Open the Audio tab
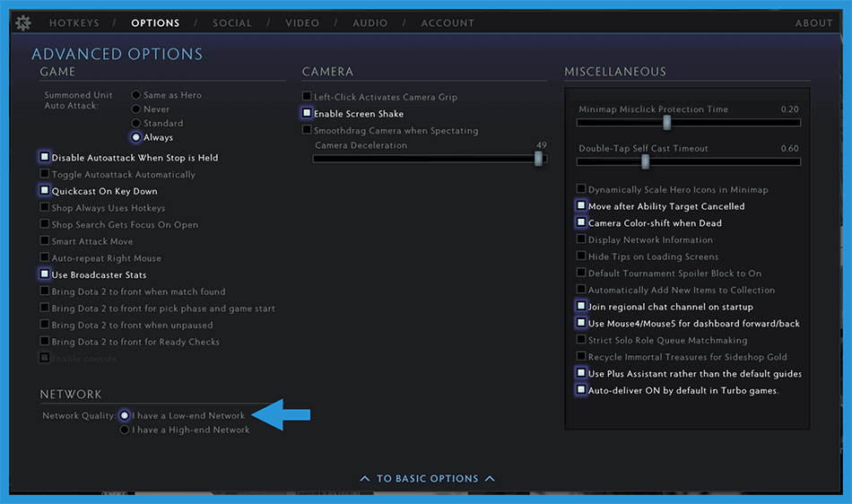Screen dimensions: 852x504 370,22
